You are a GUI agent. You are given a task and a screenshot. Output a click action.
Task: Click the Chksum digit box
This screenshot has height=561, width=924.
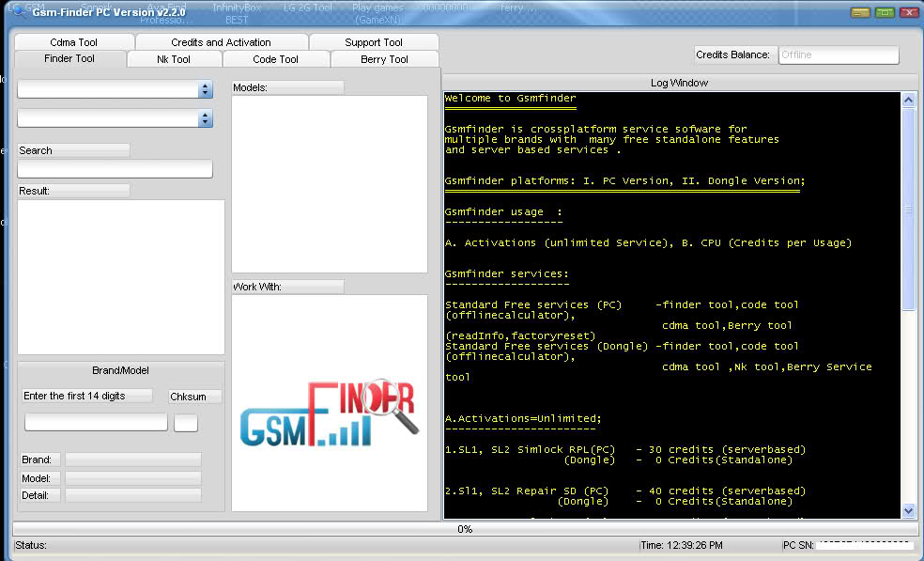pyautogui.click(x=186, y=422)
